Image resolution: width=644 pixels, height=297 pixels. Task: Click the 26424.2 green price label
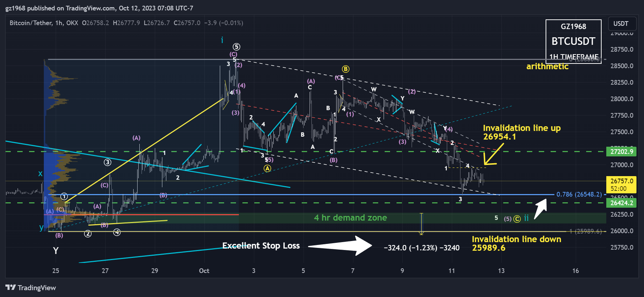point(621,203)
